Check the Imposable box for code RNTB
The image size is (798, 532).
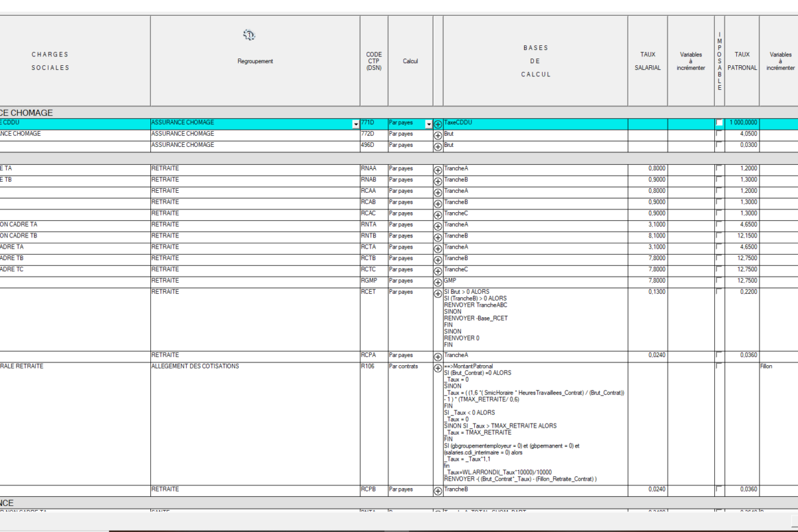719,235
